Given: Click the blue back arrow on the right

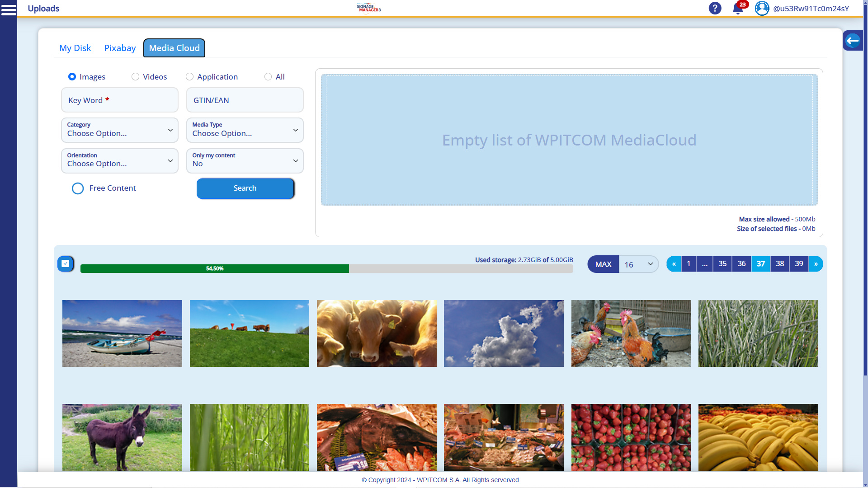Looking at the screenshot, I should 853,40.
